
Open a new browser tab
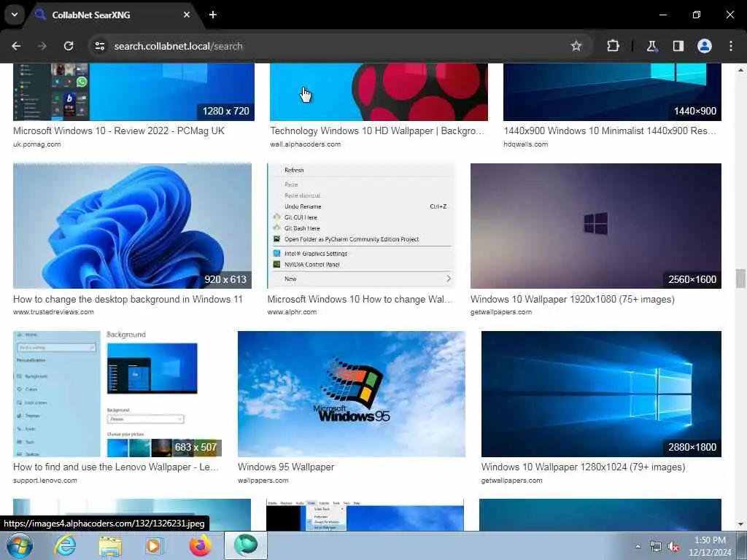pos(213,15)
